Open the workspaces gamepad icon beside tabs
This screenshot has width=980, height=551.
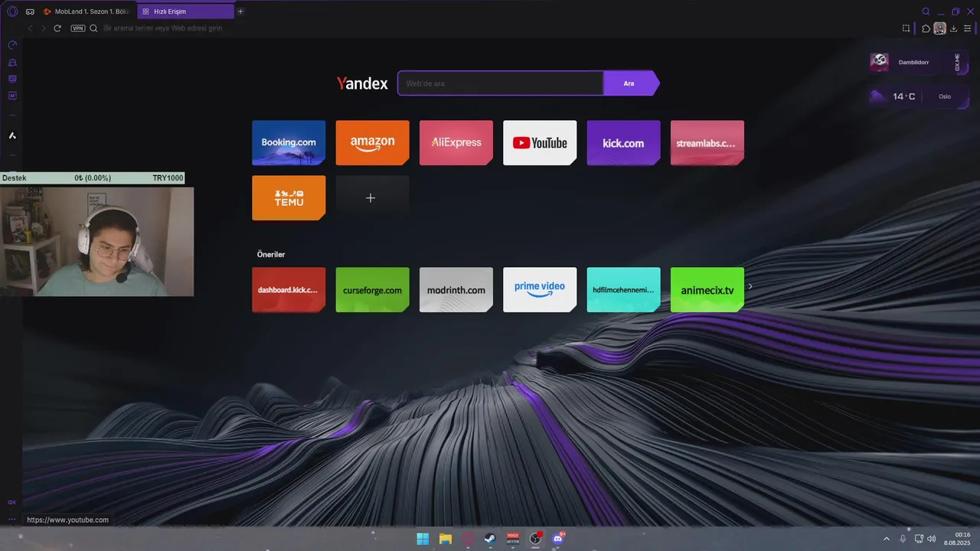(30, 11)
